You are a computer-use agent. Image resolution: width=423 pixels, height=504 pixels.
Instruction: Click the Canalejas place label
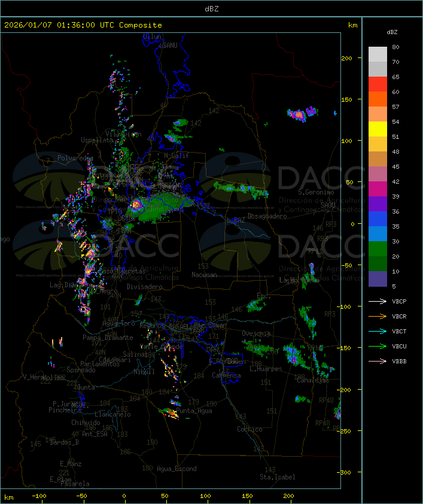(x=313, y=381)
